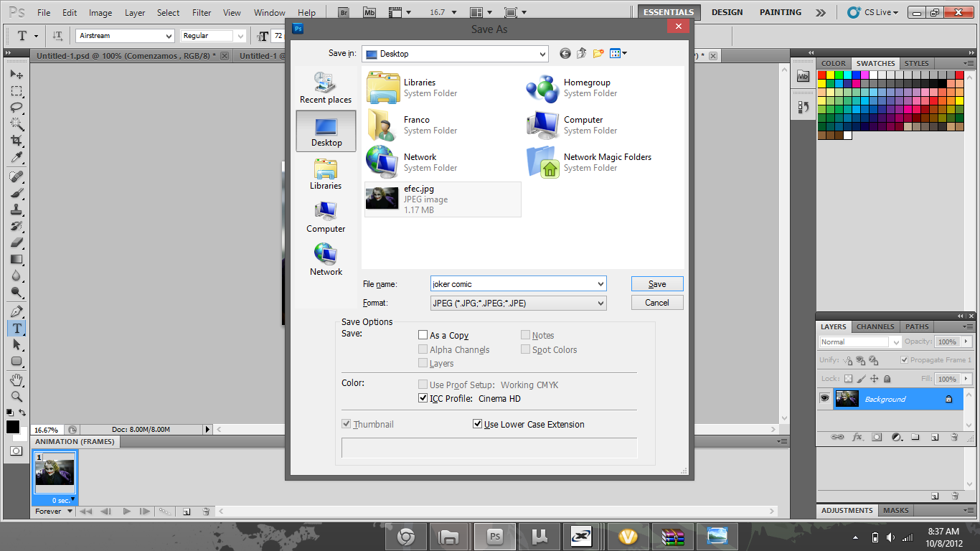The width and height of the screenshot is (980, 551).
Task: Select the Horizontal Type tool in toolbox
Action: coord(17,328)
